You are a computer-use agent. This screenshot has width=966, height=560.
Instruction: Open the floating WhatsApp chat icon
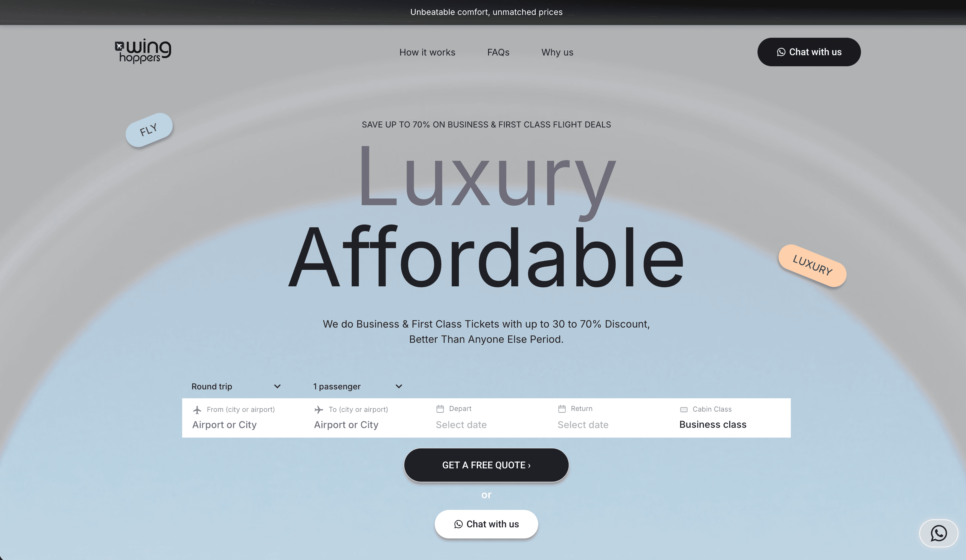point(938,533)
